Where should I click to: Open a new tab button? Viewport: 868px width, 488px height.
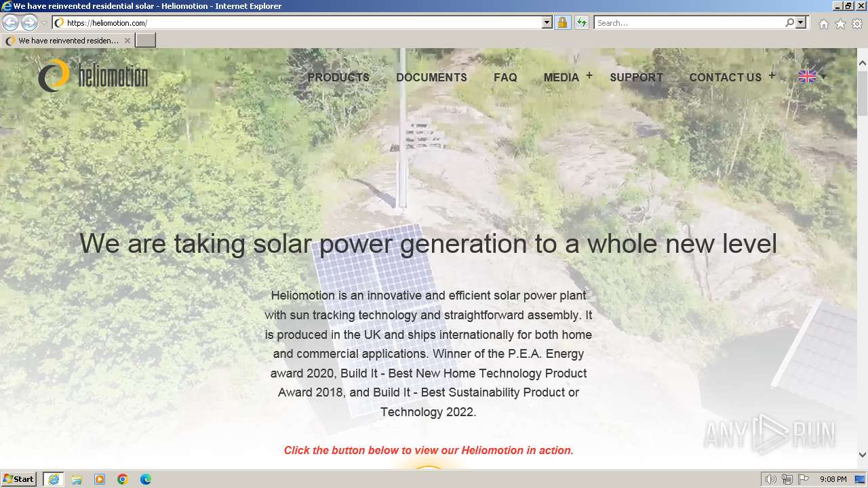click(x=146, y=41)
